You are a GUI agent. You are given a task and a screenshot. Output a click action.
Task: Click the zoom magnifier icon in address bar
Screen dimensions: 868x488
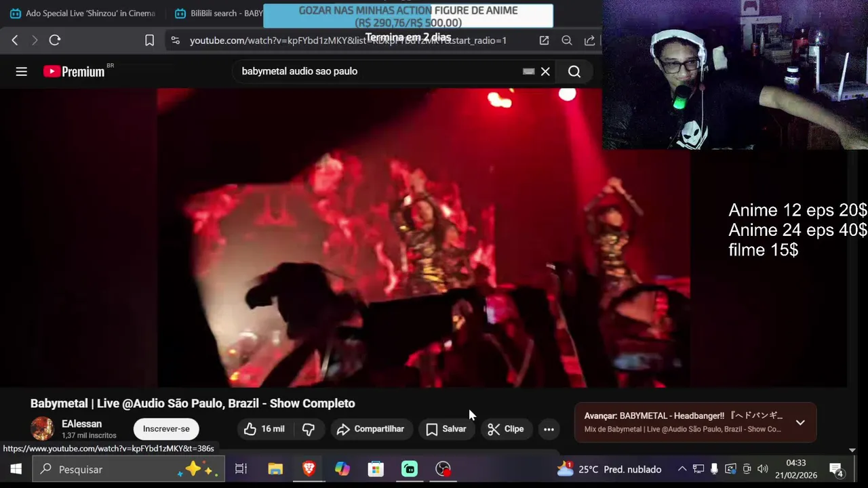[x=567, y=41]
